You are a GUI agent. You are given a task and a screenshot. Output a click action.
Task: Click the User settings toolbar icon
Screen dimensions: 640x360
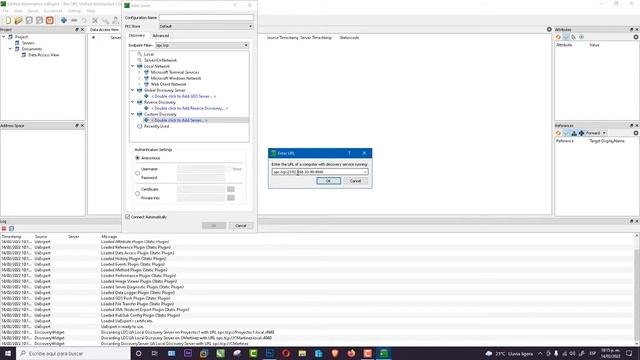coord(116,20)
